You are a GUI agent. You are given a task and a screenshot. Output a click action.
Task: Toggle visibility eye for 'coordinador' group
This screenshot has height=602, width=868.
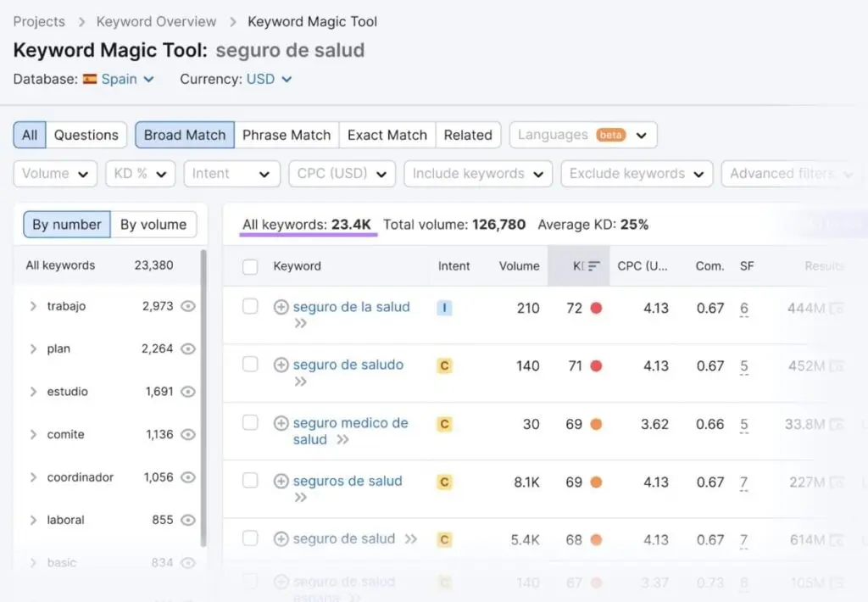pos(188,477)
